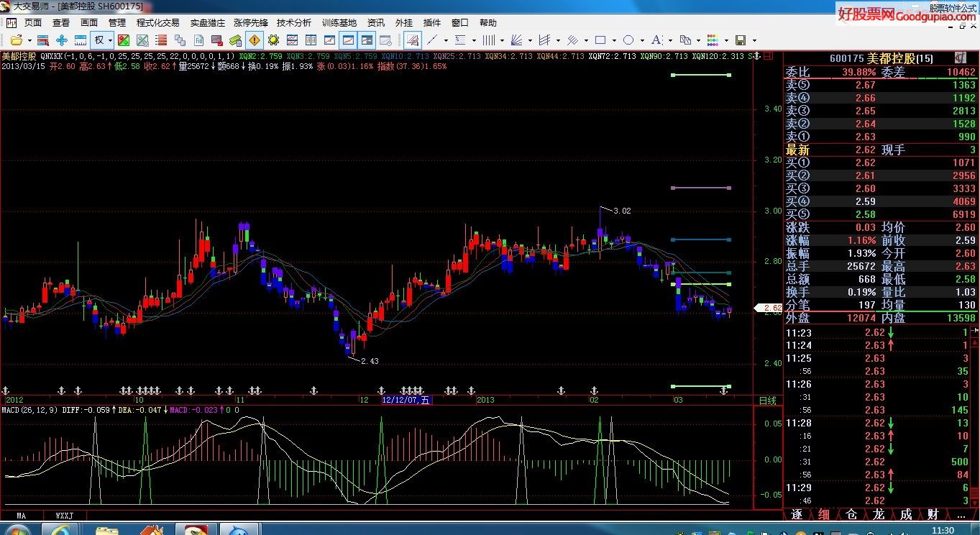Switch to the MA indicator tab

[22, 516]
